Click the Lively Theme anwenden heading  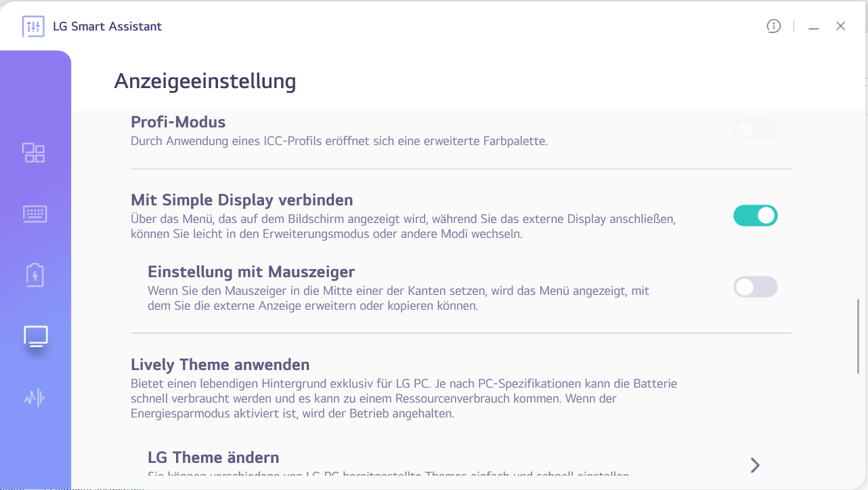(220, 365)
